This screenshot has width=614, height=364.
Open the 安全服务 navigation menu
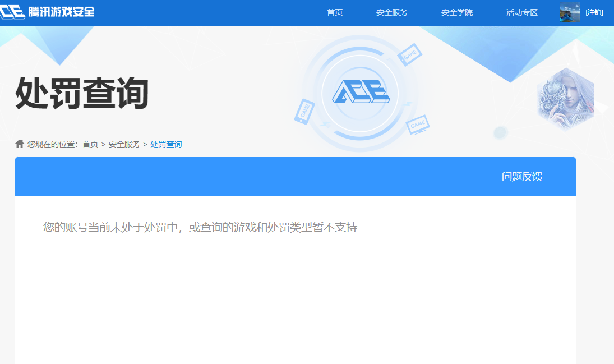pyautogui.click(x=394, y=12)
